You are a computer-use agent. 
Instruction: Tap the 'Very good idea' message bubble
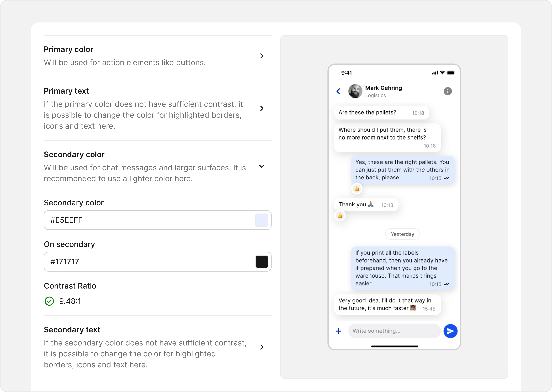[387, 305]
